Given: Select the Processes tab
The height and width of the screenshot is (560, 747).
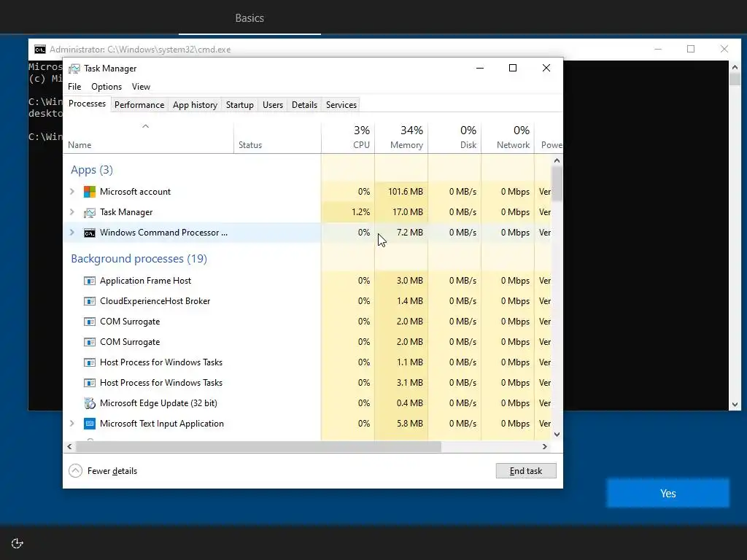Looking at the screenshot, I should tap(88, 104).
